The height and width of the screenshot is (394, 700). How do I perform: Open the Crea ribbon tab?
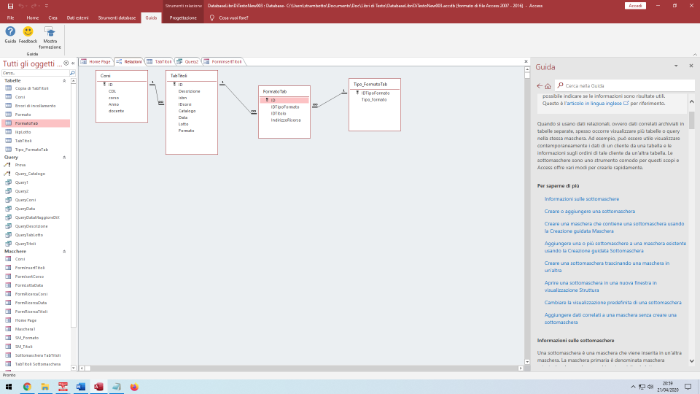(x=53, y=18)
